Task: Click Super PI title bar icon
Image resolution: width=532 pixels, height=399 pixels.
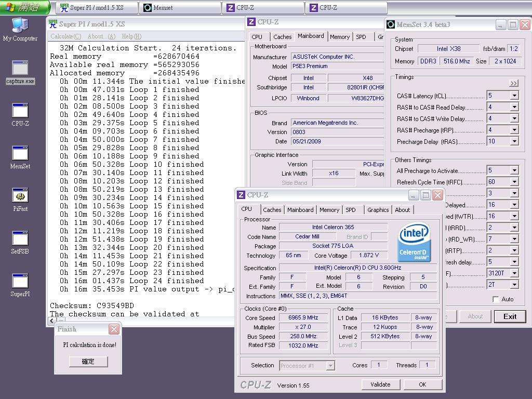Action: tap(52, 24)
